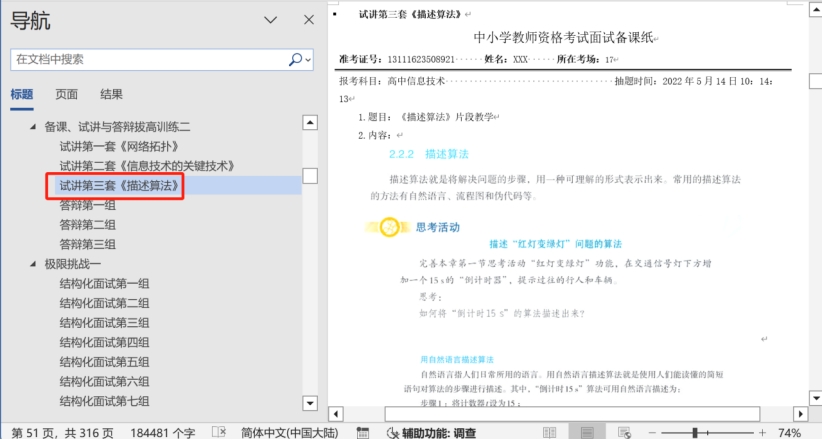Open accessibility checker in status bar
822x440 pixels.
pos(432,433)
